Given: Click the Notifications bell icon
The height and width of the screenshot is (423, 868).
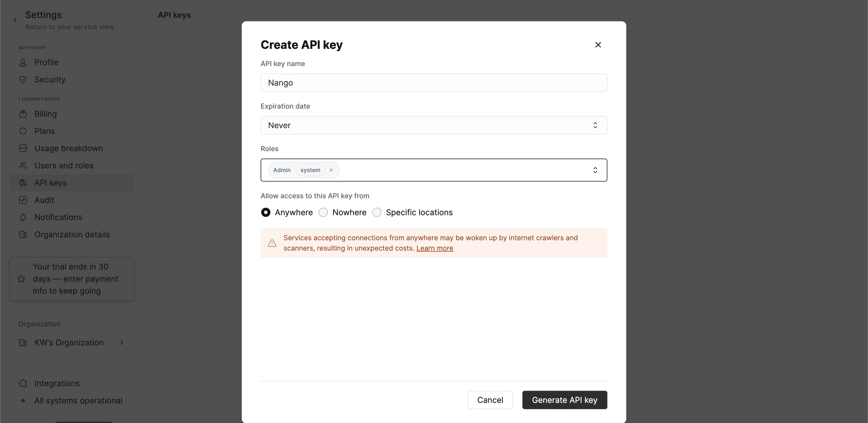Looking at the screenshot, I should (x=23, y=217).
